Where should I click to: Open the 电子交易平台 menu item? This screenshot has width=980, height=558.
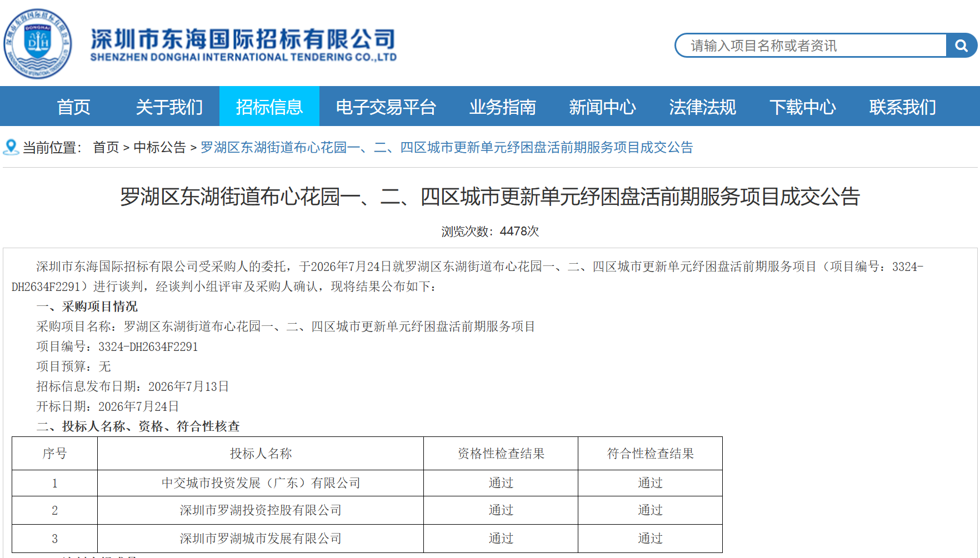pos(386,107)
